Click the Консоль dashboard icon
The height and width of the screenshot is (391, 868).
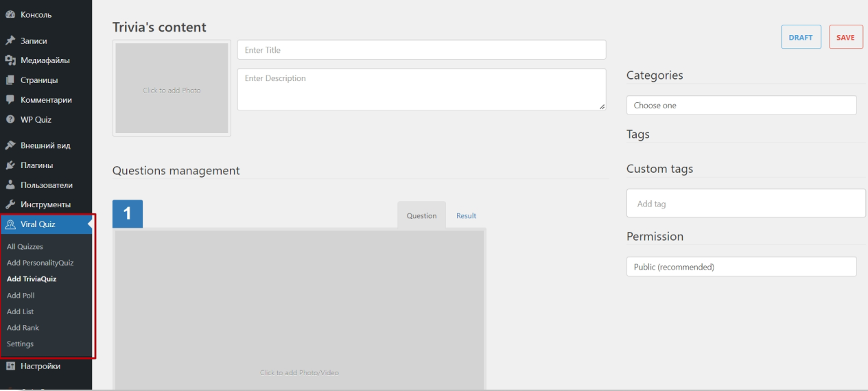tap(10, 15)
